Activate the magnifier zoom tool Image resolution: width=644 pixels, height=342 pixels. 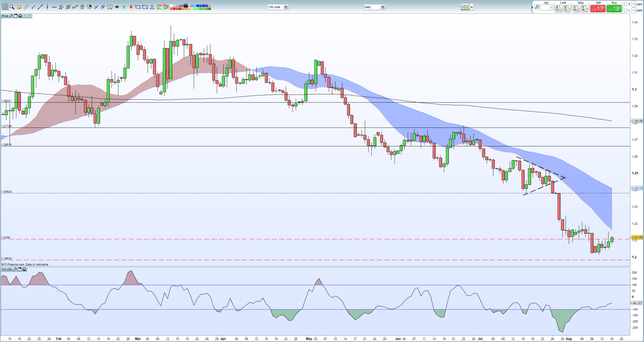12,7
